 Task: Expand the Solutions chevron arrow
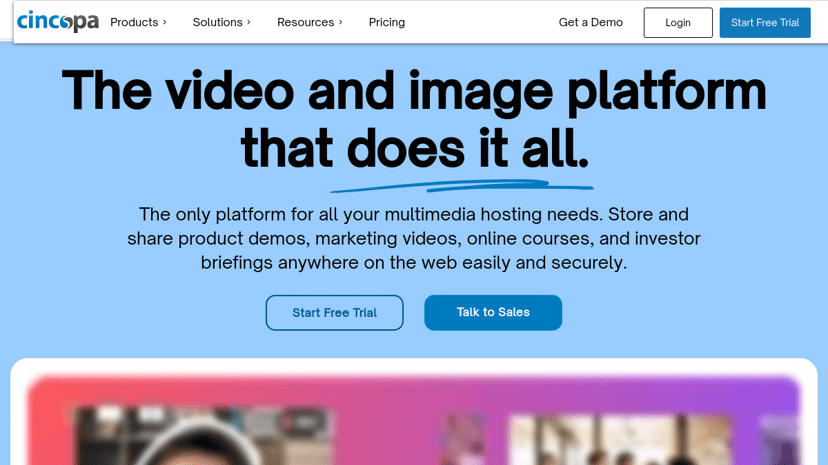click(x=249, y=23)
